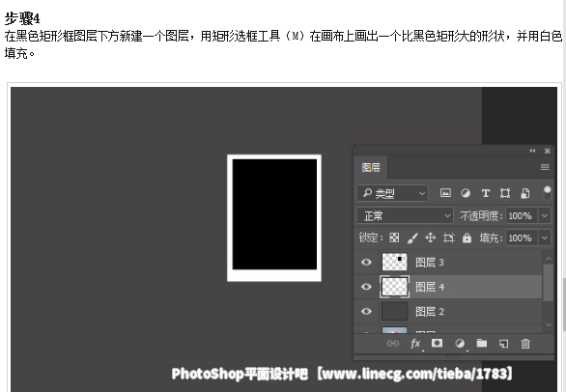Lock position move icon
566x392 pixels.
[430, 238]
